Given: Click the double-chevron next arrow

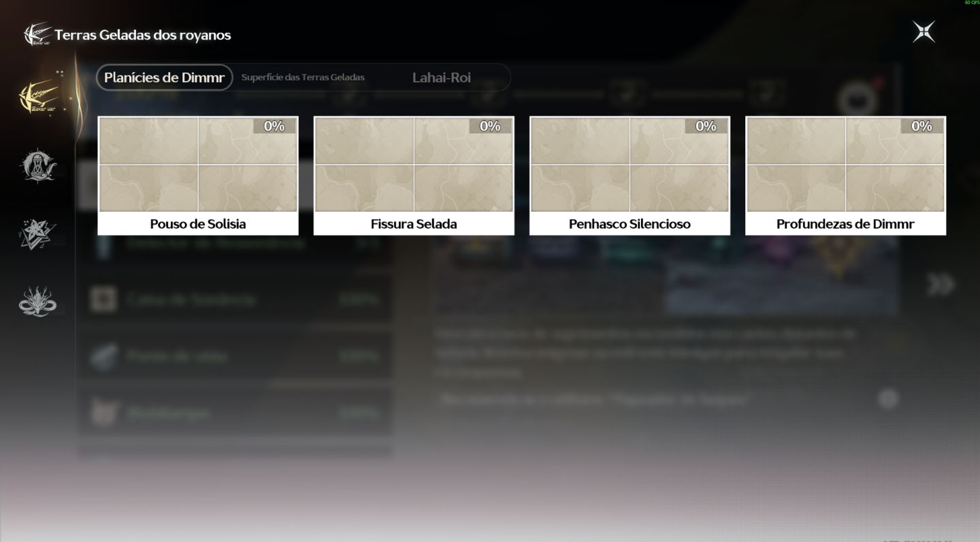Looking at the screenshot, I should pos(941,284).
